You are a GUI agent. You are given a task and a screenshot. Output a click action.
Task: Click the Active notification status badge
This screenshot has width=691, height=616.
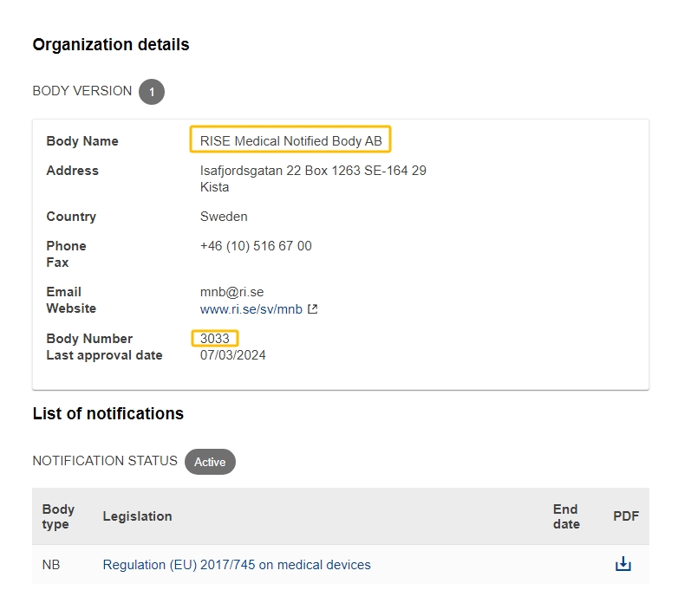(210, 462)
